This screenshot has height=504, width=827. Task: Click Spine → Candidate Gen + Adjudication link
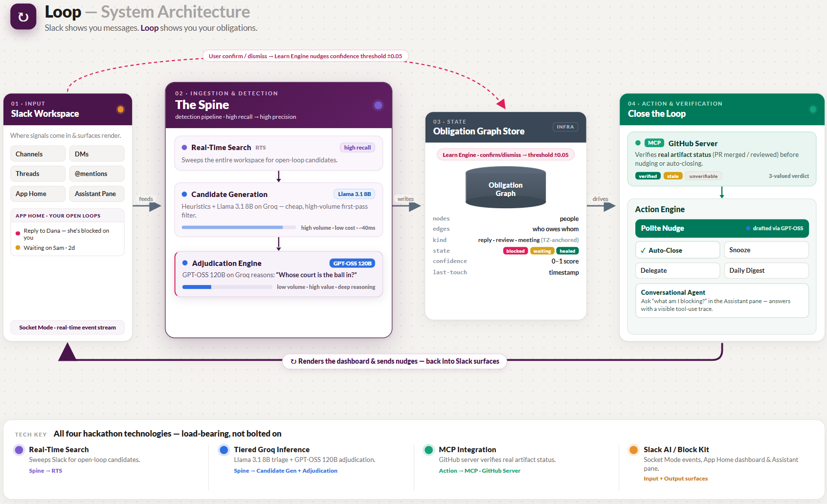pyautogui.click(x=286, y=471)
